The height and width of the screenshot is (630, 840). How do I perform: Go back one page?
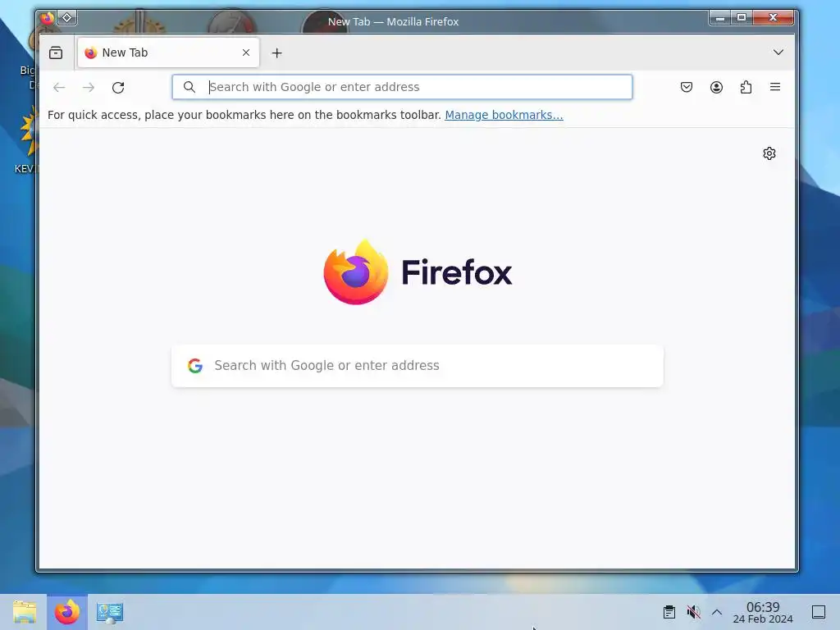pyautogui.click(x=59, y=87)
